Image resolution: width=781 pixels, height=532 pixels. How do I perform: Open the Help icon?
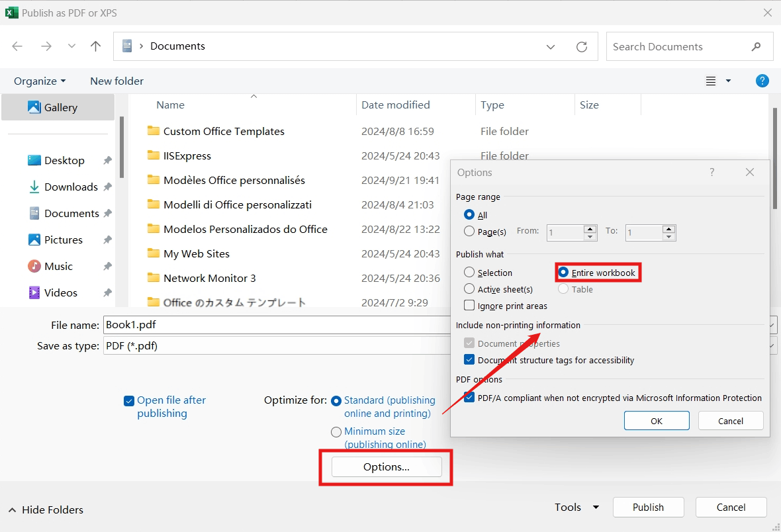tap(762, 81)
